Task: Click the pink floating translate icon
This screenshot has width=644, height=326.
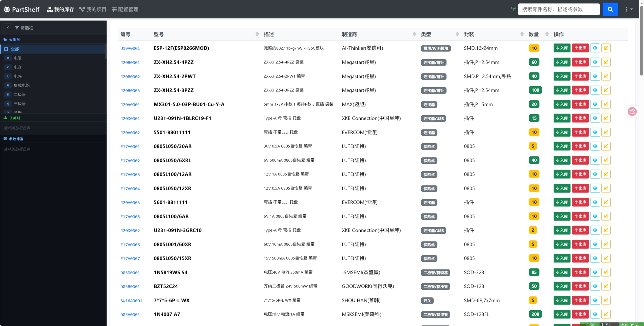Action: (632, 112)
